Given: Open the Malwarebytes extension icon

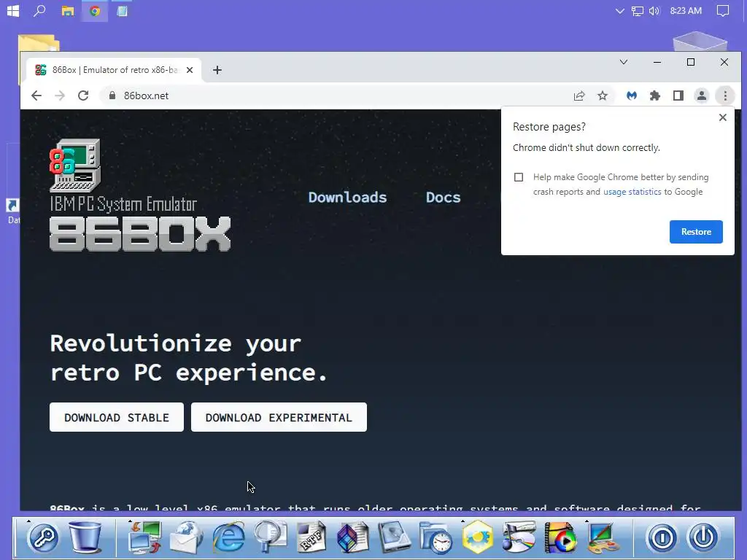Looking at the screenshot, I should point(632,96).
